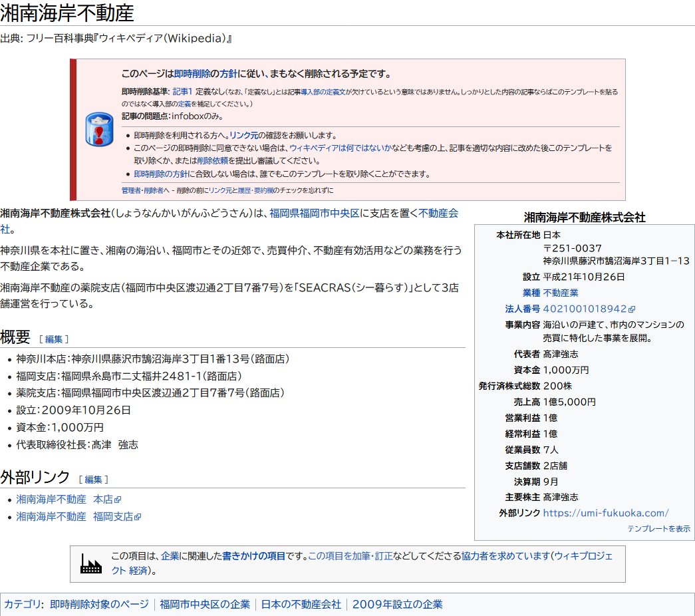695x616 pixels.
Task: Click infobox 売上高 value 1億5,000円
Action: [569, 402]
